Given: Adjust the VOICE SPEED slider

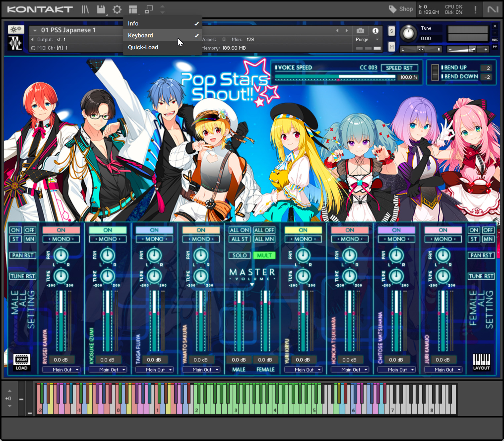Looking at the screenshot, I should click(335, 77).
